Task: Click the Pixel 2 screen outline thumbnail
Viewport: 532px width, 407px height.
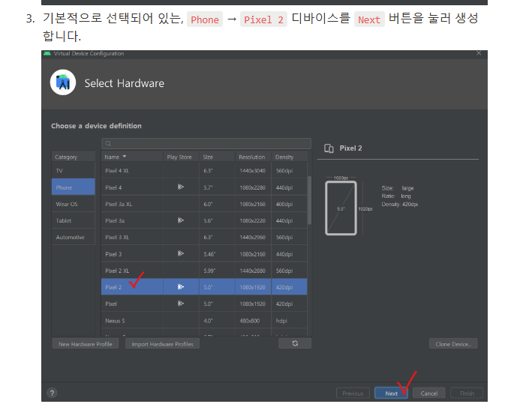Action: click(x=341, y=208)
